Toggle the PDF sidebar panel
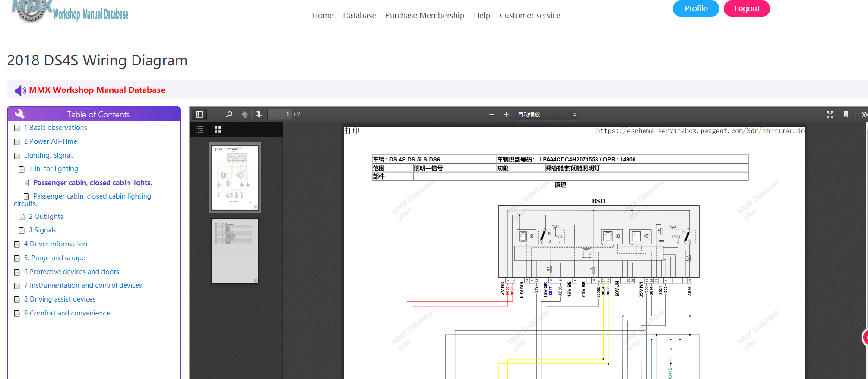 coord(199,115)
